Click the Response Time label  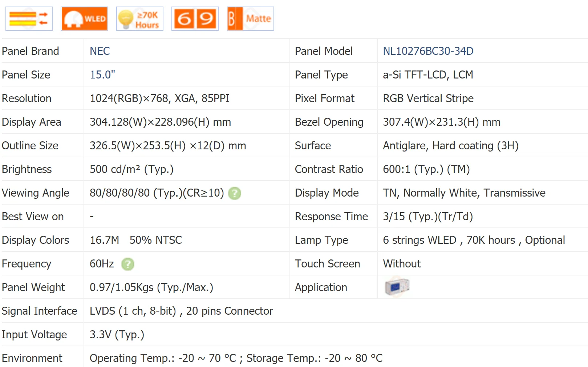pos(331,217)
